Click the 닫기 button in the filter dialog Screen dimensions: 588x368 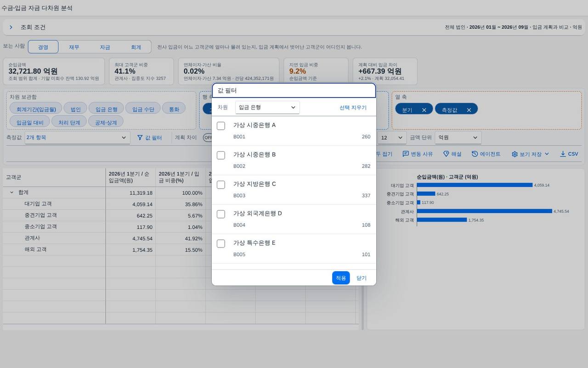pos(362,278)
